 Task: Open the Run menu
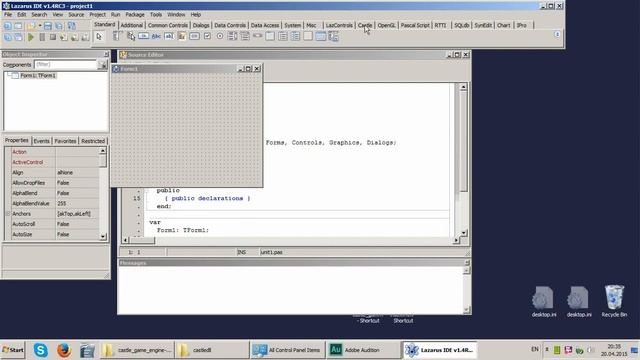pyautogui.click(x=116, y=15)
